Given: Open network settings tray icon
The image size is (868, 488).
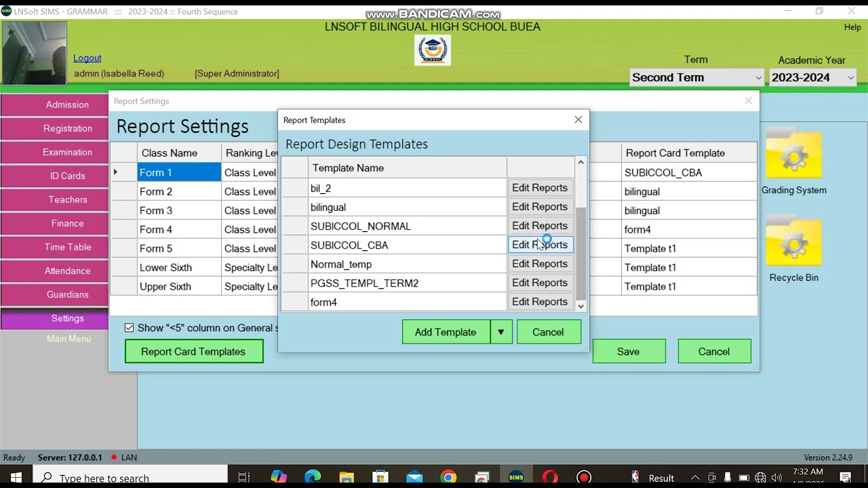Looking at the screenshot, I should tap(760, 477).
